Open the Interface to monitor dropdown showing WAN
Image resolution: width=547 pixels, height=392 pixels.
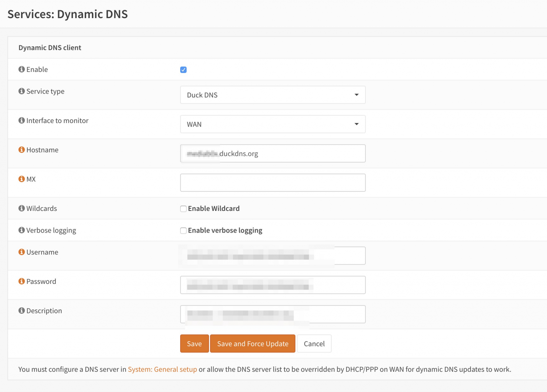point(272,124)
